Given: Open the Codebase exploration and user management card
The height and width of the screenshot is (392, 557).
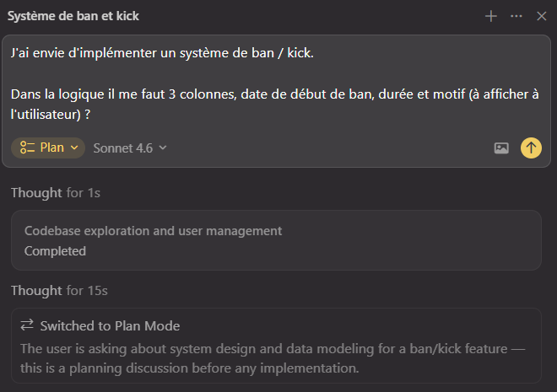Looking at the screenshot, I should [276, 240].
